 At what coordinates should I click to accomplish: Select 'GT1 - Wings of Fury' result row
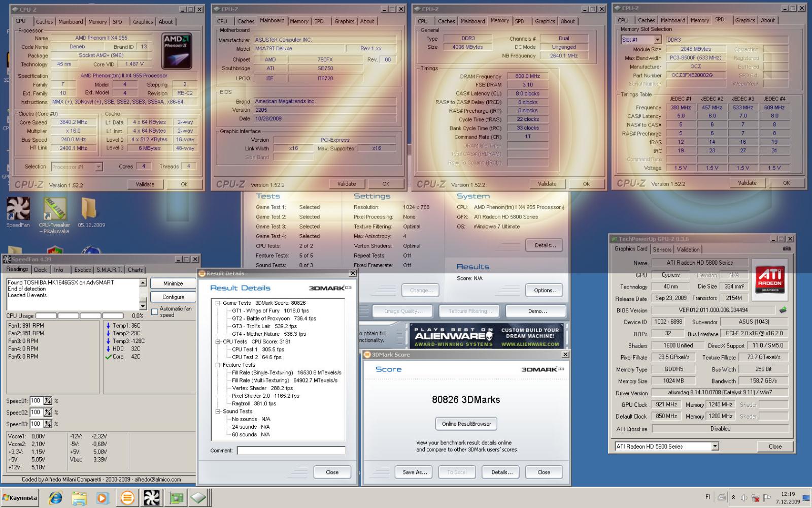[x=270, y=311]
